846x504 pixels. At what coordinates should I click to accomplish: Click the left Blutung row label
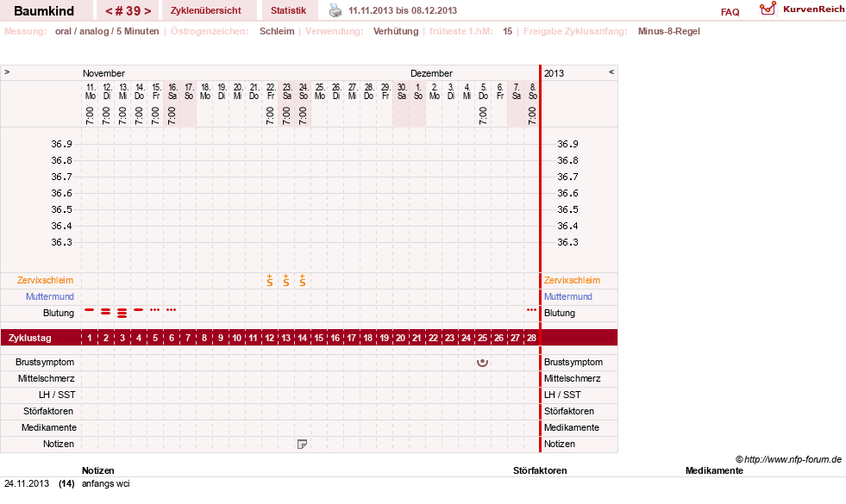coord(59,313)
